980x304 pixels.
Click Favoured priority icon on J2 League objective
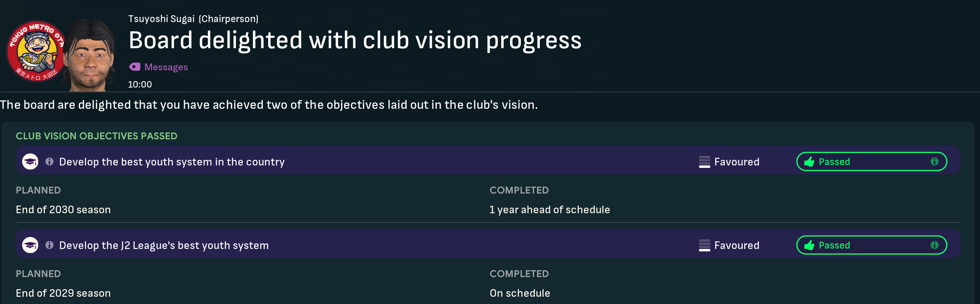704,245
